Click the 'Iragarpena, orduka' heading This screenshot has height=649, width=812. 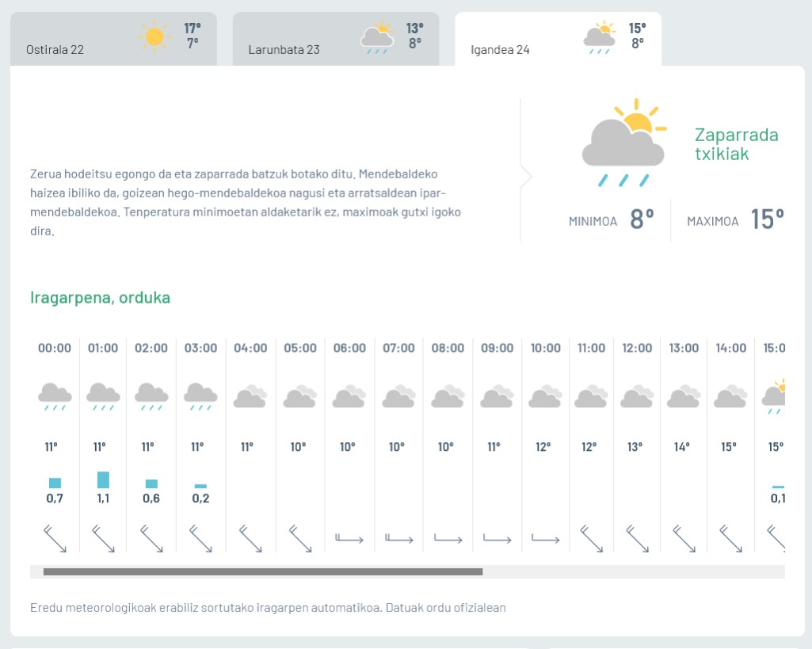100,297
